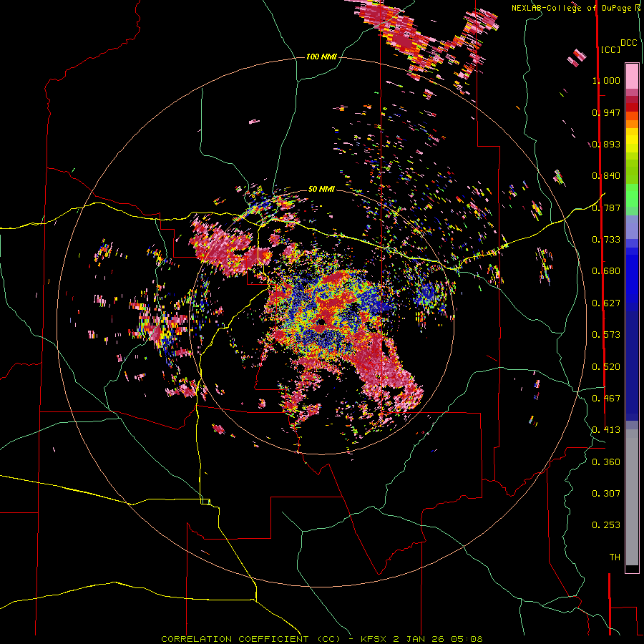Click the 0.467 legend value

(606, 399)
